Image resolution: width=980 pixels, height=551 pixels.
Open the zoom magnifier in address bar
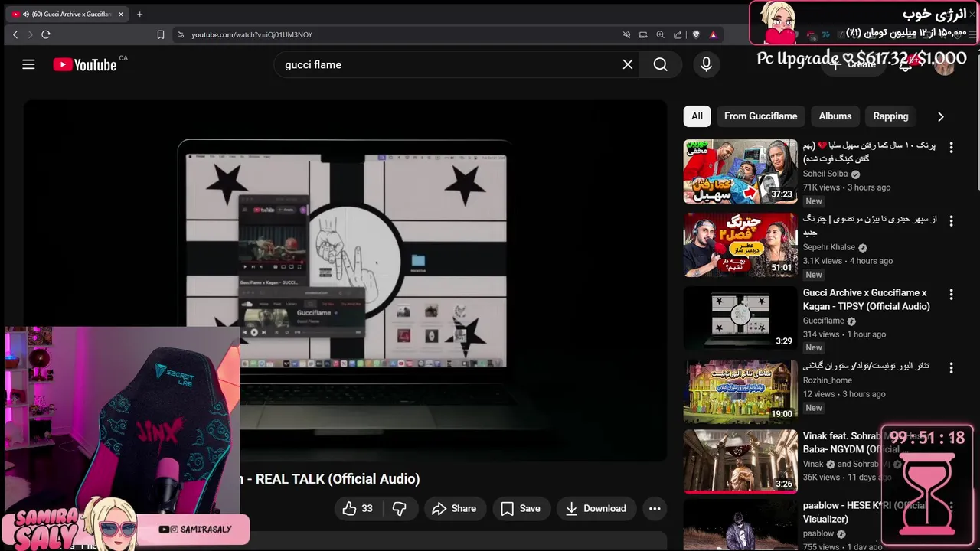pyautogui.click(x=660, y=34)
